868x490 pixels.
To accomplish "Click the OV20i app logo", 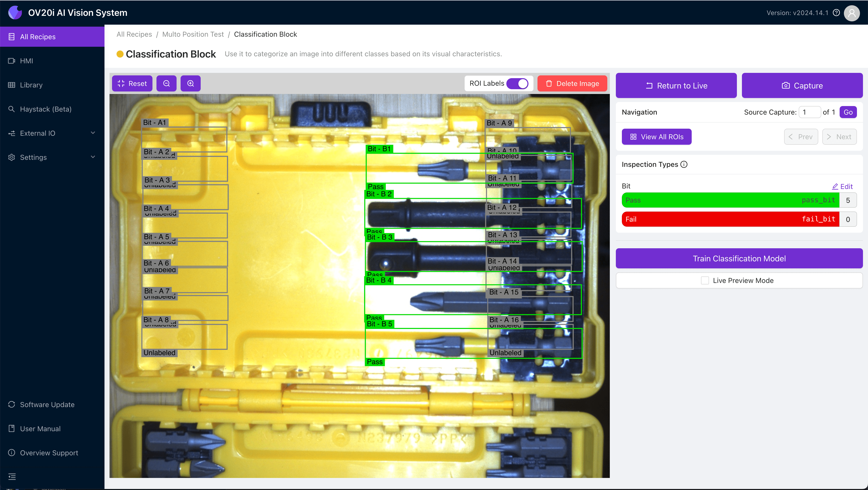I will [15, 13].
